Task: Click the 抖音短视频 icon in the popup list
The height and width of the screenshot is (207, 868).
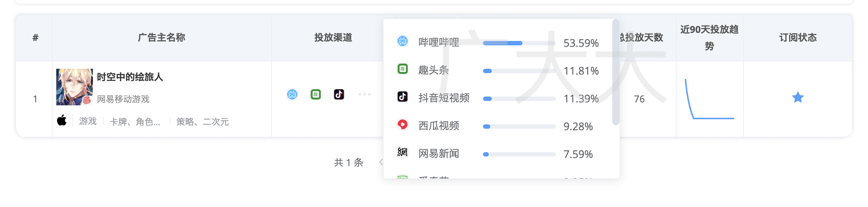Action: pyautogui.click(x=403, y=97)
